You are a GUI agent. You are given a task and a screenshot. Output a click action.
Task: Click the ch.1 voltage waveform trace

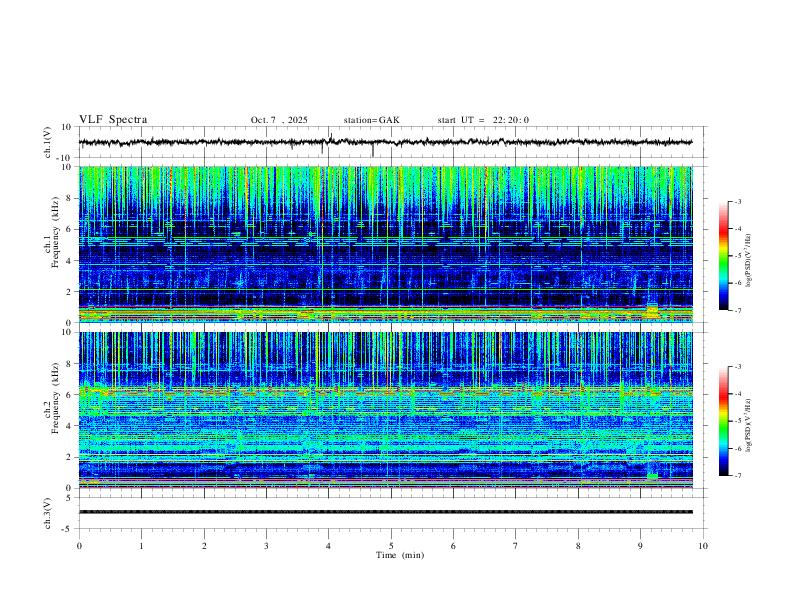point(386,142)
